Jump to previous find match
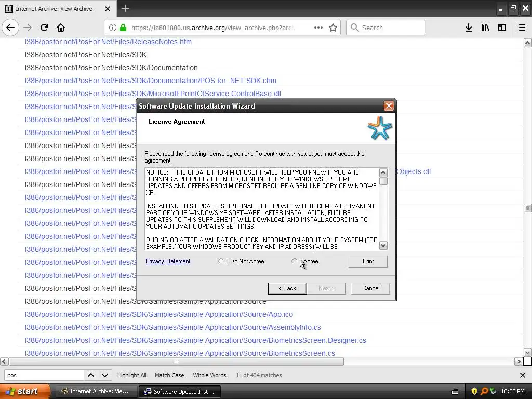 [x=91, y=375]
